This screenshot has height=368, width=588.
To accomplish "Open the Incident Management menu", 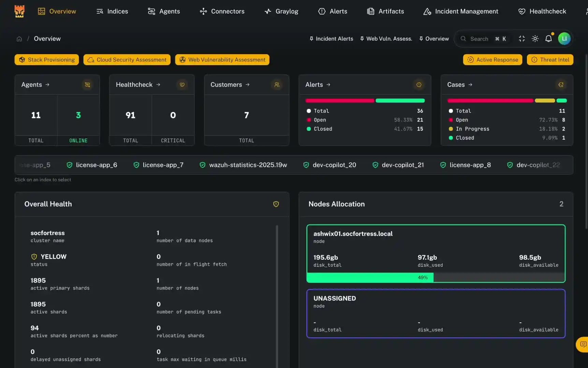I will point(461,11).
